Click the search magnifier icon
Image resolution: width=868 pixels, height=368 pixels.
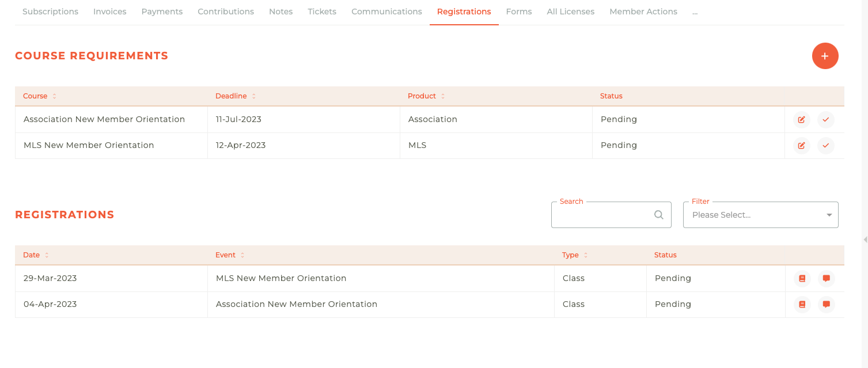pyautogui.click(x=659, y=215)
